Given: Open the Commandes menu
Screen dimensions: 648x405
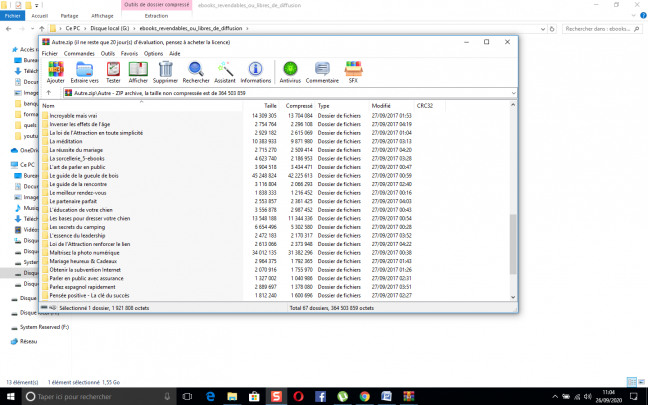Looking at the screenshot, I should (91, 54).
